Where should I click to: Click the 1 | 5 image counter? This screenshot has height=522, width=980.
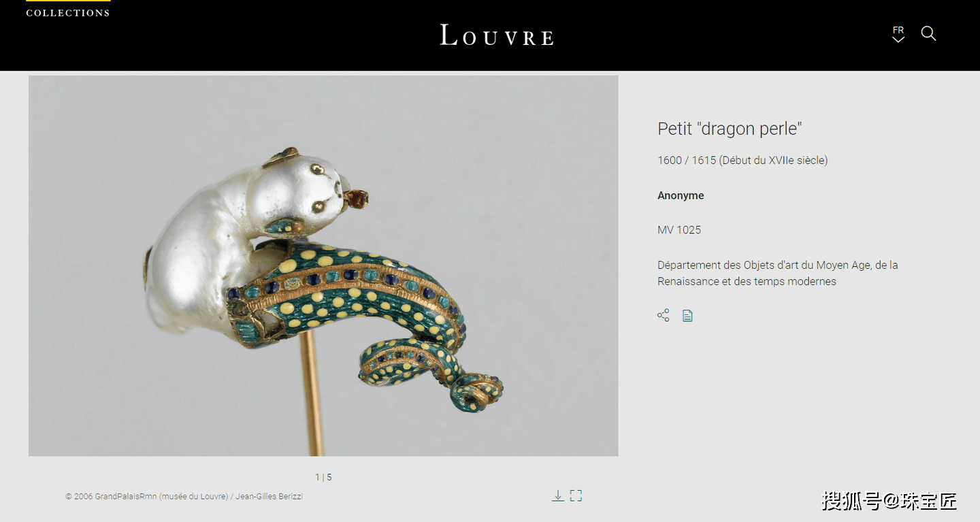pyautogui.click(x=323, y=477)
